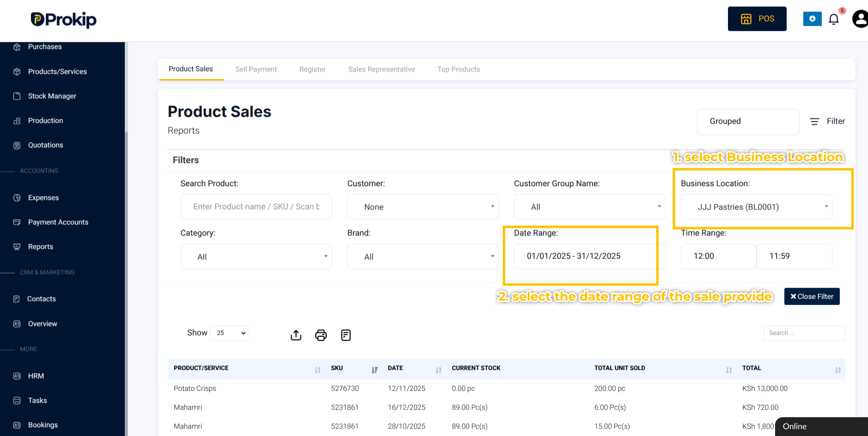Select the KSh 720.00 total cell
The width and height of the screenshot is (868, 436).
pos(760,407)
